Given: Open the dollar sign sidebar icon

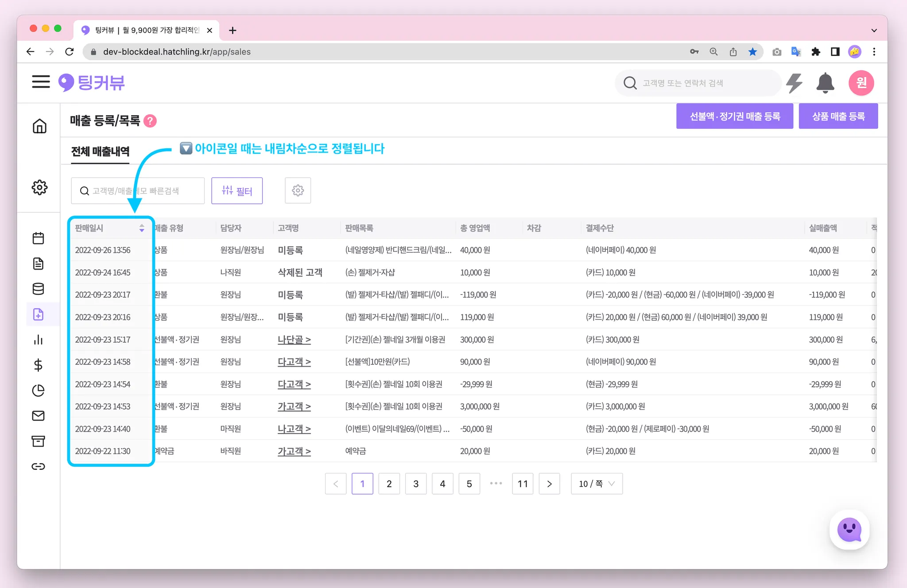Looking at the screenshot, I should tap(39, 365).
